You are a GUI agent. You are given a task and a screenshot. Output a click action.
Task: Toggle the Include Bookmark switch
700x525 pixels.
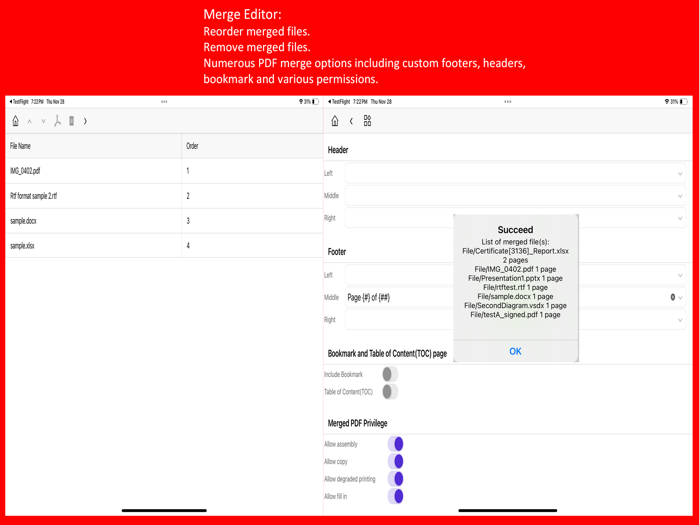click(390, 374)
